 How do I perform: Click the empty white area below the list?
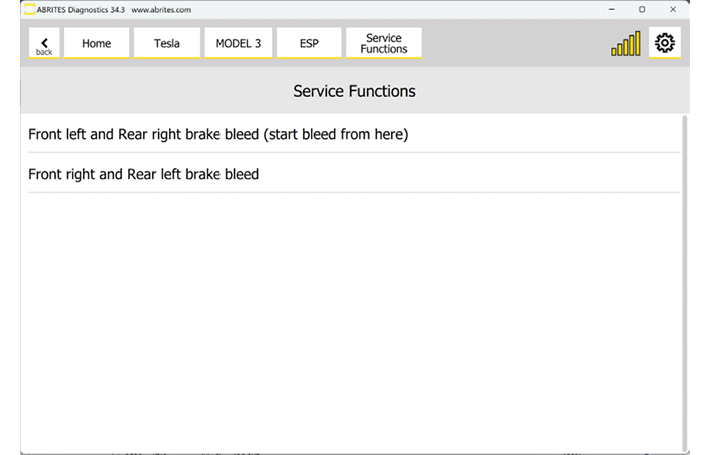[350, 320]
